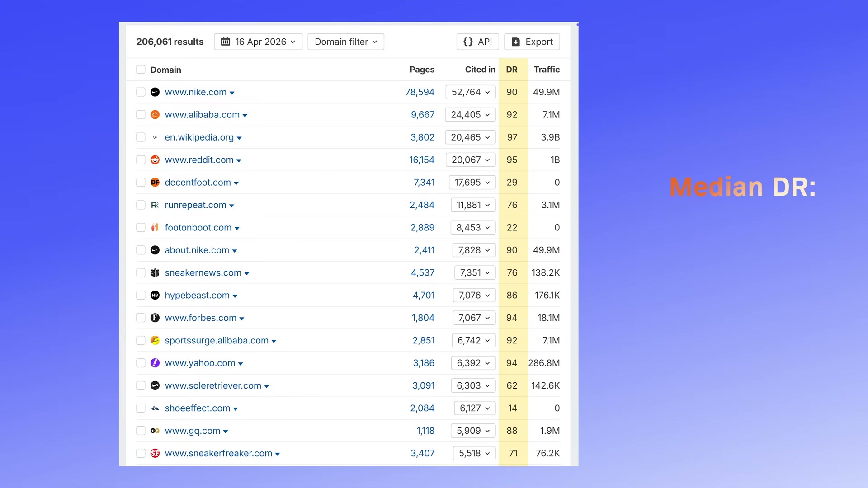Tick the decentfoot.com checkbox
The height and width of the screenshot is (488, 868).
[x=141, y=183]
